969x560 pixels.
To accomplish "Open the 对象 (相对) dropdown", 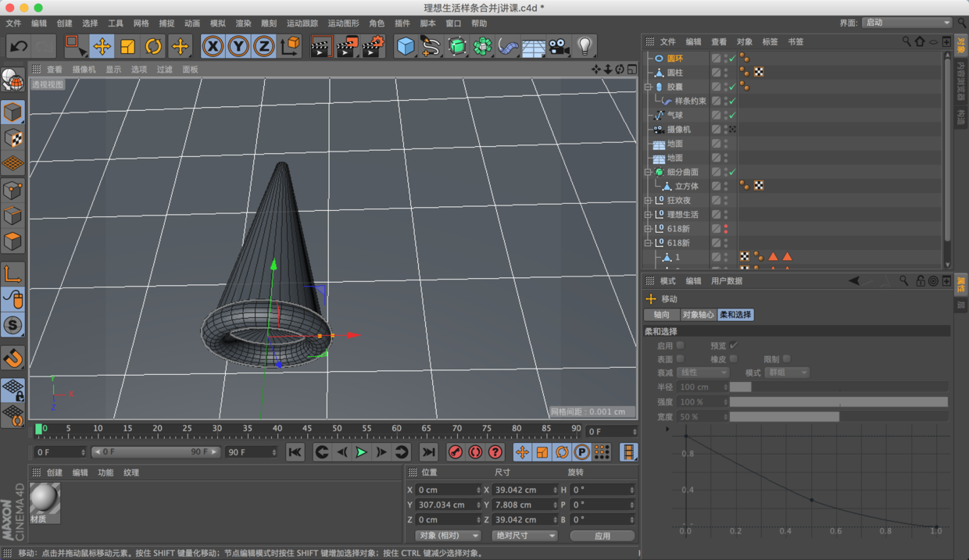I will click(448, 536).
